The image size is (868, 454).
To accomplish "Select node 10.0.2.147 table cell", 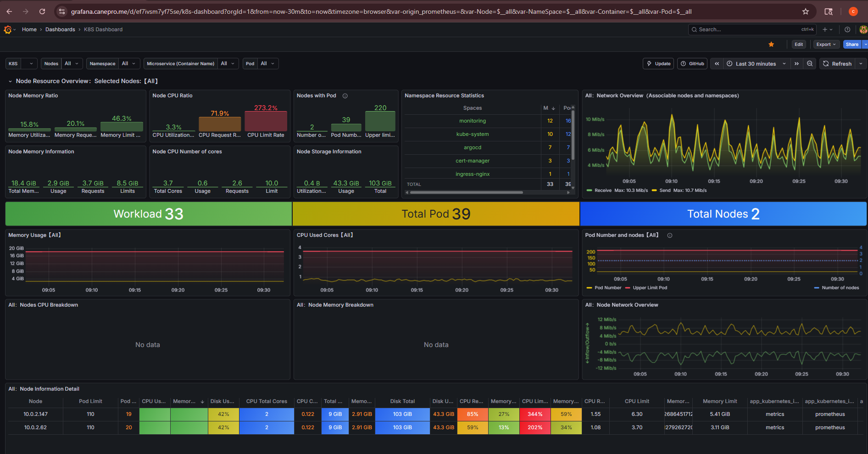I will (x=35, y=415).
